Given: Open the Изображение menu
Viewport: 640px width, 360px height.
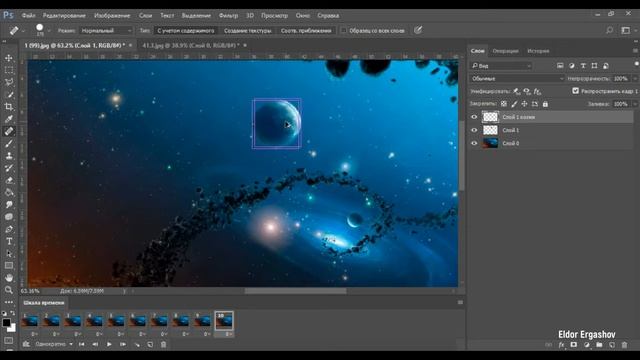Looking at the screenshot, I should tap(112, 16).
